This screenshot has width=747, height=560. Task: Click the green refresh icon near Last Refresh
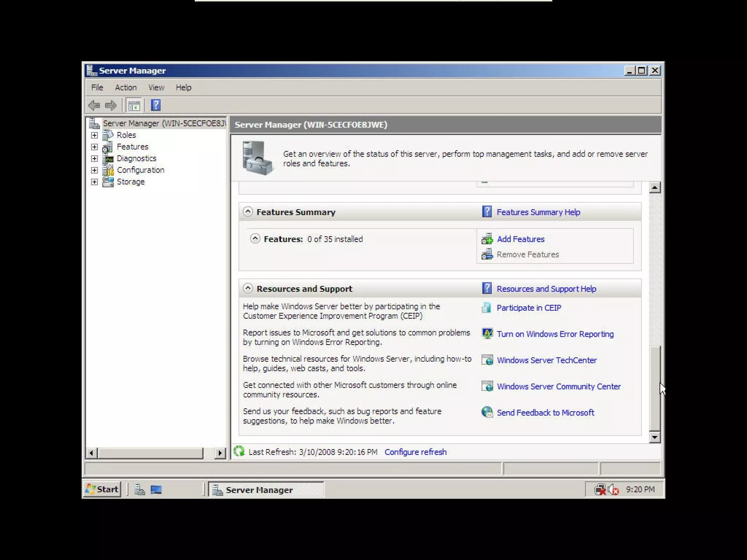coord(239,451)
